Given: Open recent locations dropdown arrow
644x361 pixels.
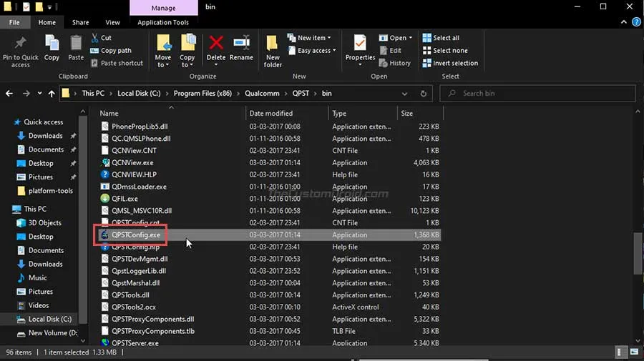Looking at the screenshot, I should [x=39, y=94].
